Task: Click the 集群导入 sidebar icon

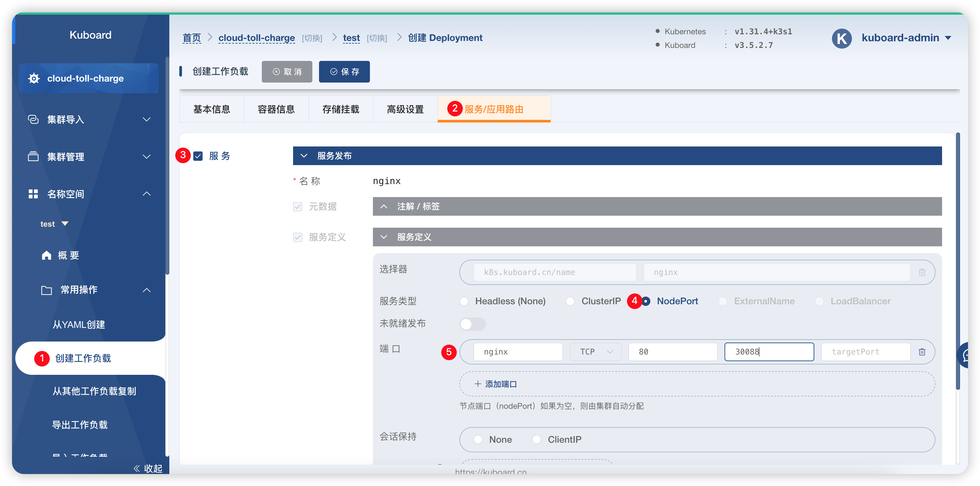Action: tap(34, 120)
